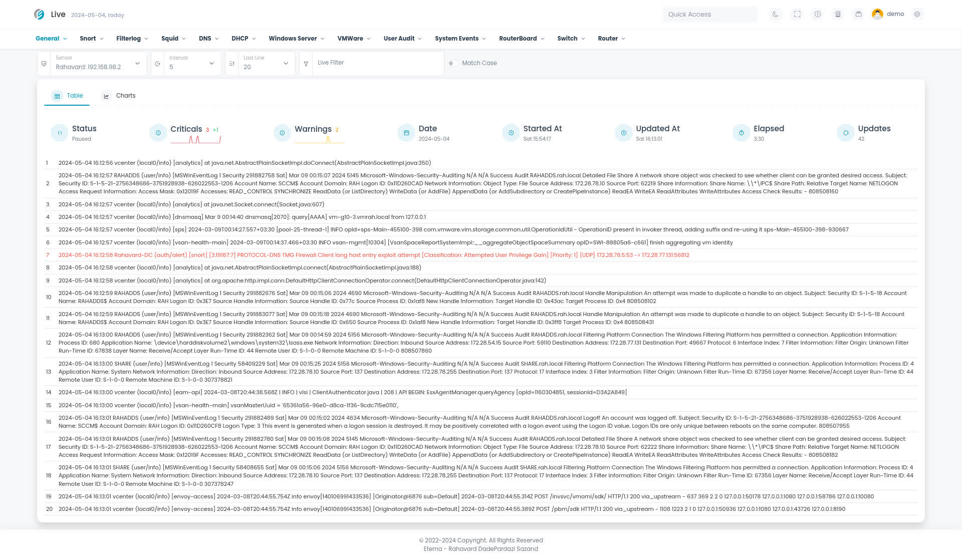Open the document icon in header
Screen dimensions: 962x560
tap(838, 15)
